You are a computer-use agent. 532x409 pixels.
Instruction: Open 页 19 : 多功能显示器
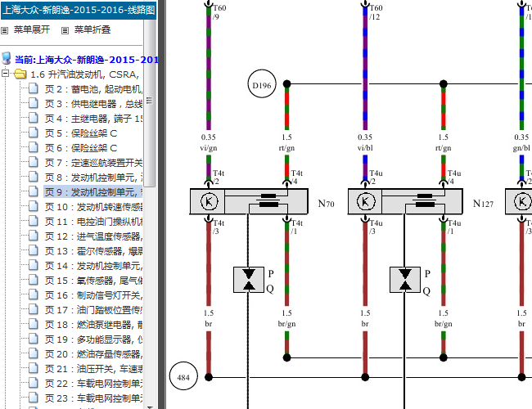click(93, 339)
